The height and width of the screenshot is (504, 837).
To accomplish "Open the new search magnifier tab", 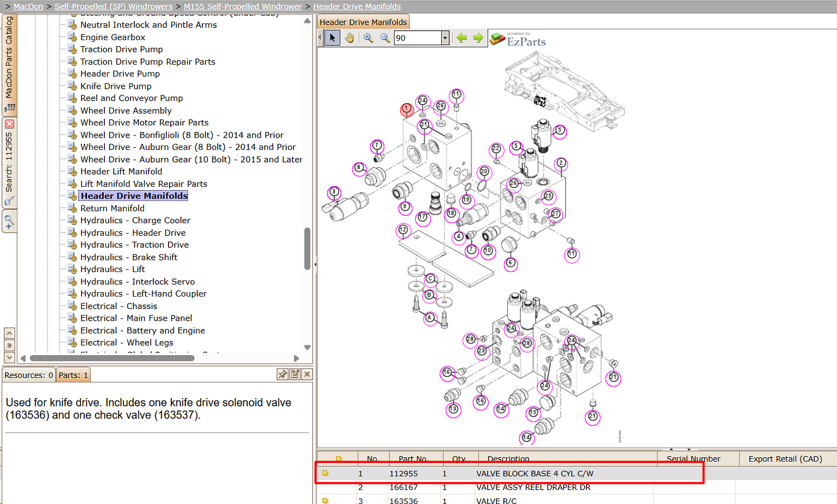I will pyautogui.click(x=9, y=222).
